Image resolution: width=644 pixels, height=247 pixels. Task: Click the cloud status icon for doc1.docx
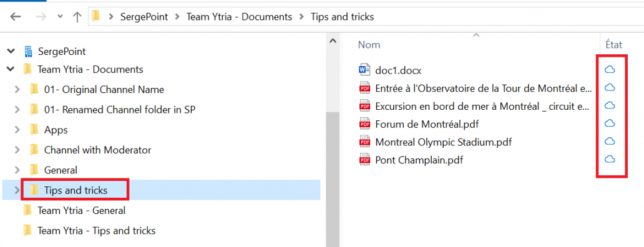(x=610, y=70)
